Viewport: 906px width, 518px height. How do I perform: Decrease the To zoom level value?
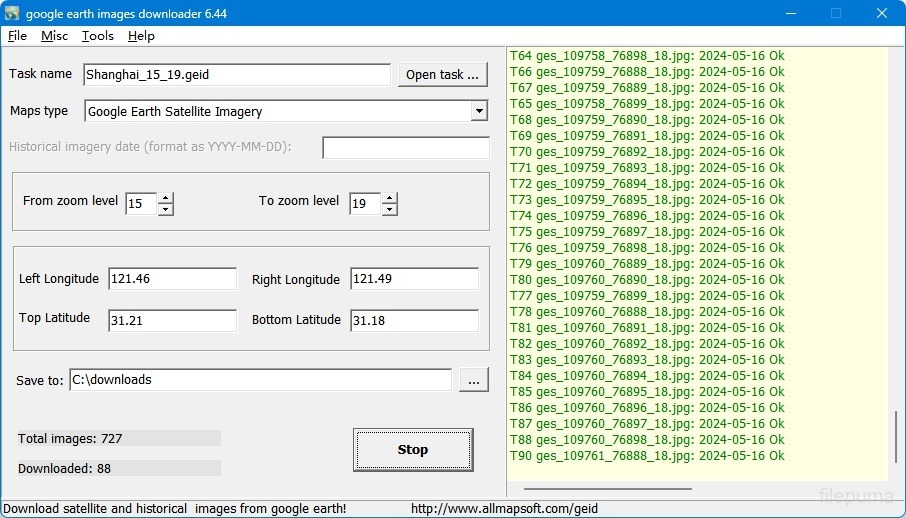click(390, 210)
